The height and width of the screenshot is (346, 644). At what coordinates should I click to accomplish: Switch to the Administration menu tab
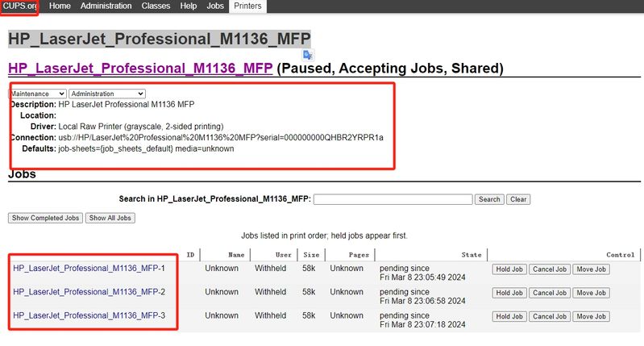(106, 6)
